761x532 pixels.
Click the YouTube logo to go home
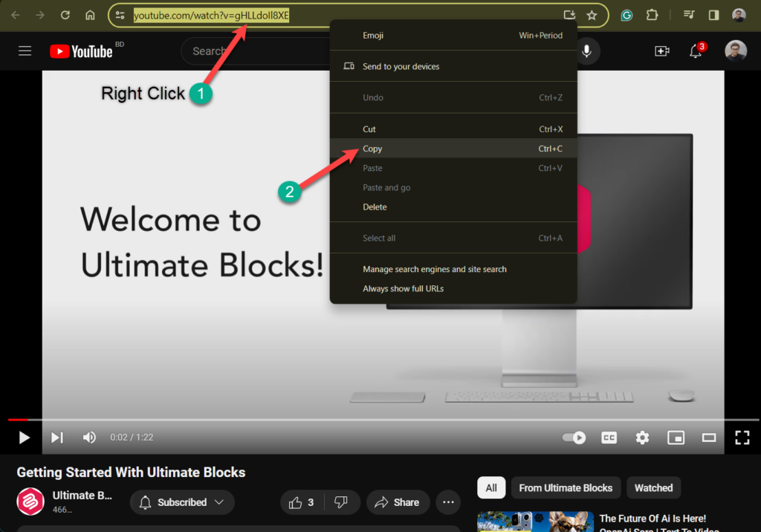coord(82,51)
